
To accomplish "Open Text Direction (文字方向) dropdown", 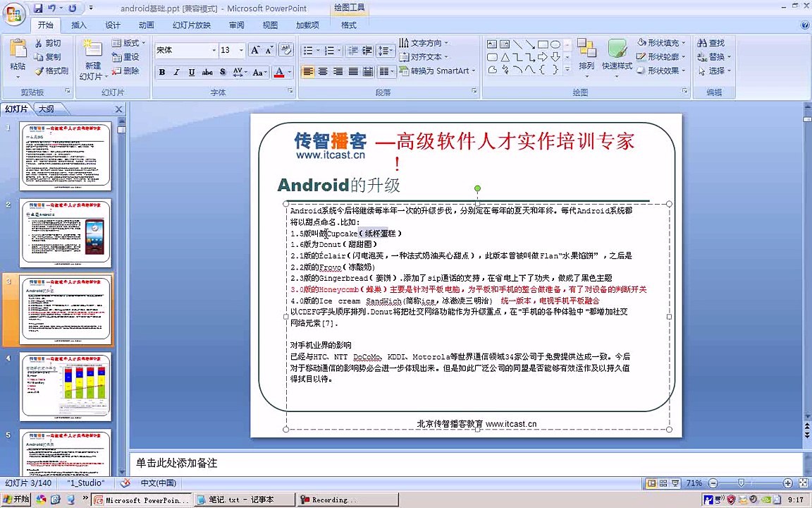I will [424, 43].
